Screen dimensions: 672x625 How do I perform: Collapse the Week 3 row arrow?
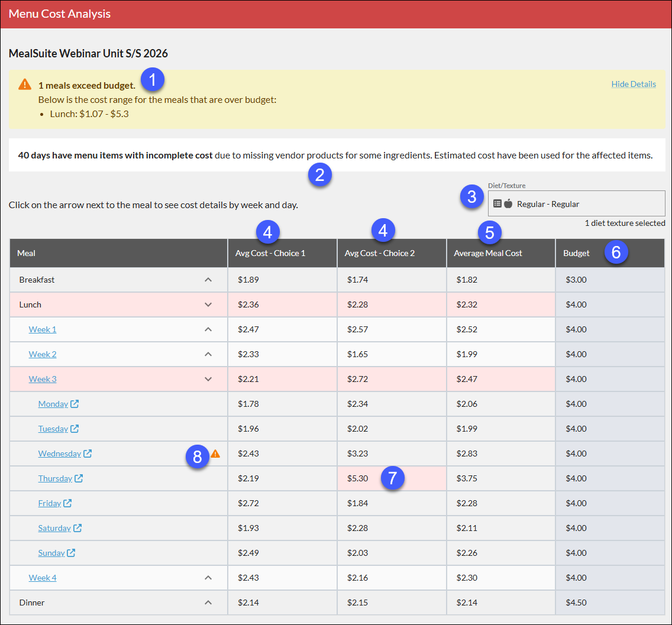208,379
